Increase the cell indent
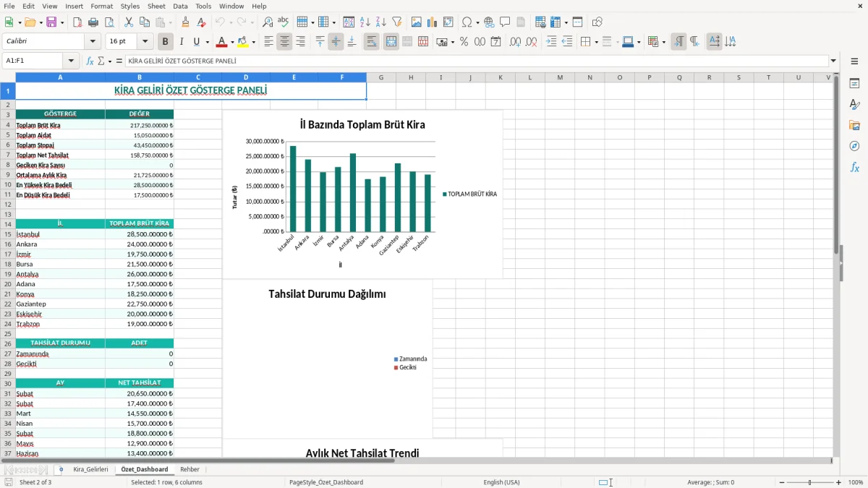 [551, 42]
